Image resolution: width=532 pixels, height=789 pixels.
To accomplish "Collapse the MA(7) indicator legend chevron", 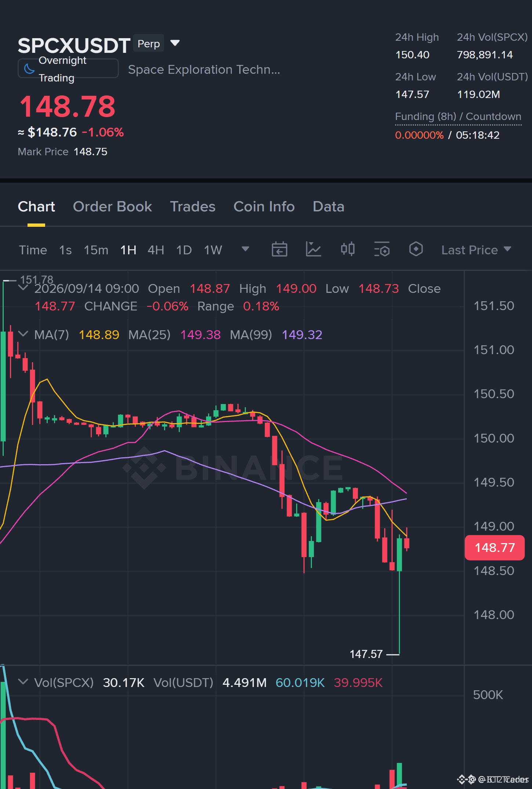I will point(23,334).
